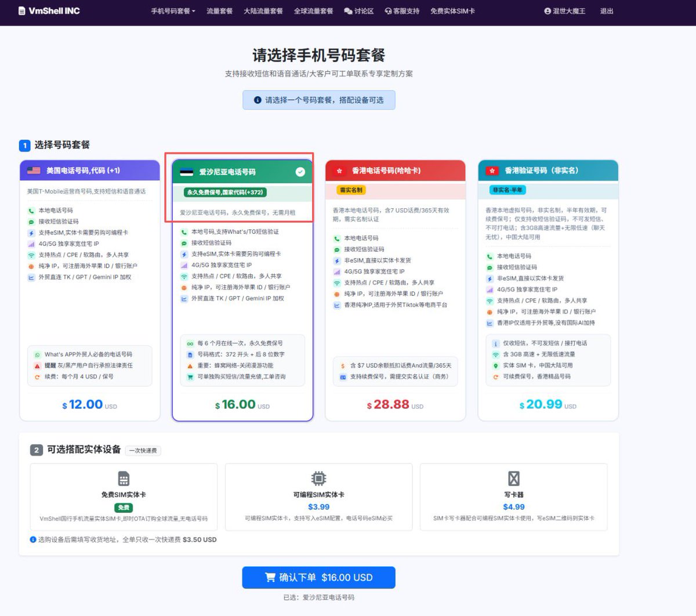The image size is (696, 616).
Task: Click the Estonia flag icon
Action: tap(186, 172)
